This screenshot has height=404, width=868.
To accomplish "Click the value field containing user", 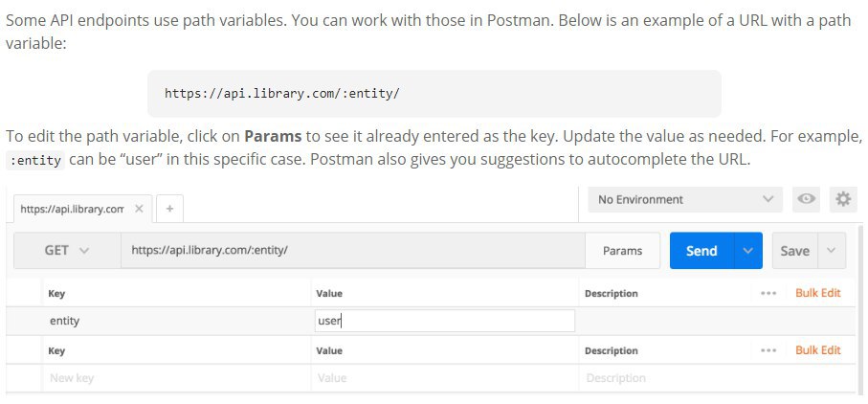I will pos(444,321).
